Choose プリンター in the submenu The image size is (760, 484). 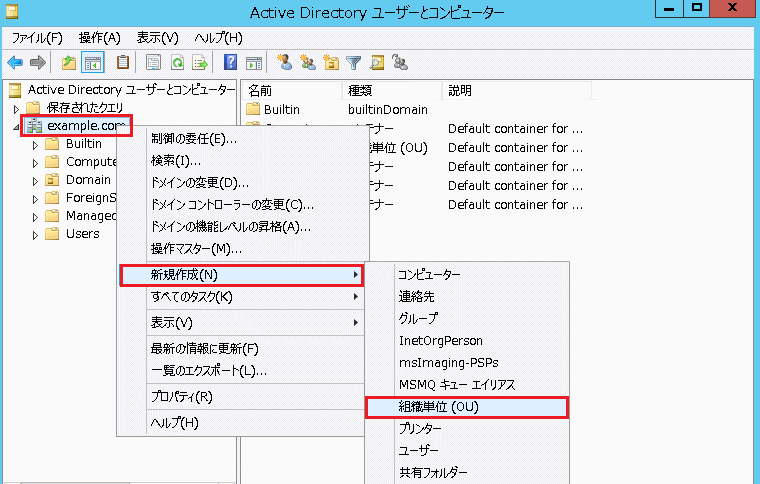467,429
